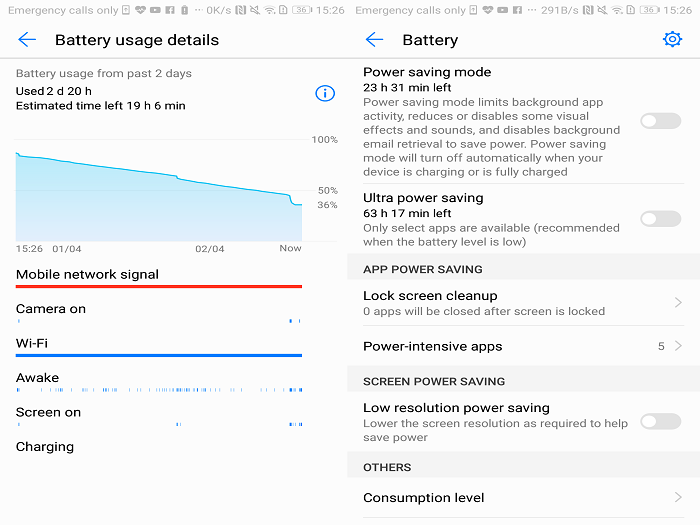Open Power-intensive apps chevron

pos(678,346)
